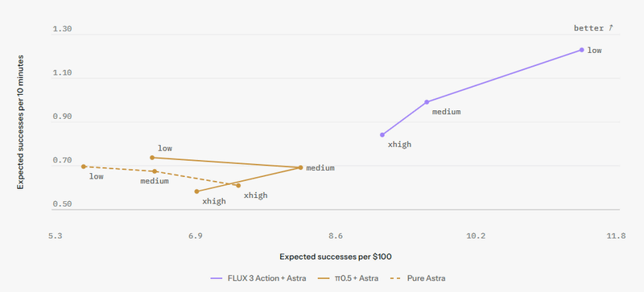This screenshot has height=292, width=644.
Task: Click the y-axis title 'Expected successes per 10 minutes'
Action: coord(20,122)
